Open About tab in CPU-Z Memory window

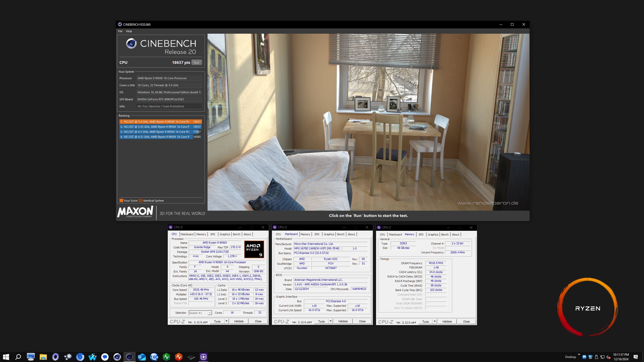point(456,234)
